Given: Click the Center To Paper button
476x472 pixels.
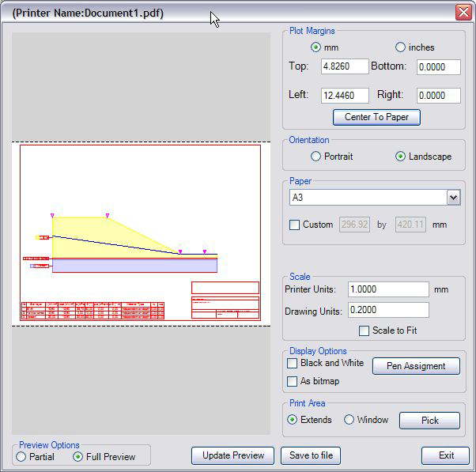Looking at the screenshot, I should coord(376,117).
